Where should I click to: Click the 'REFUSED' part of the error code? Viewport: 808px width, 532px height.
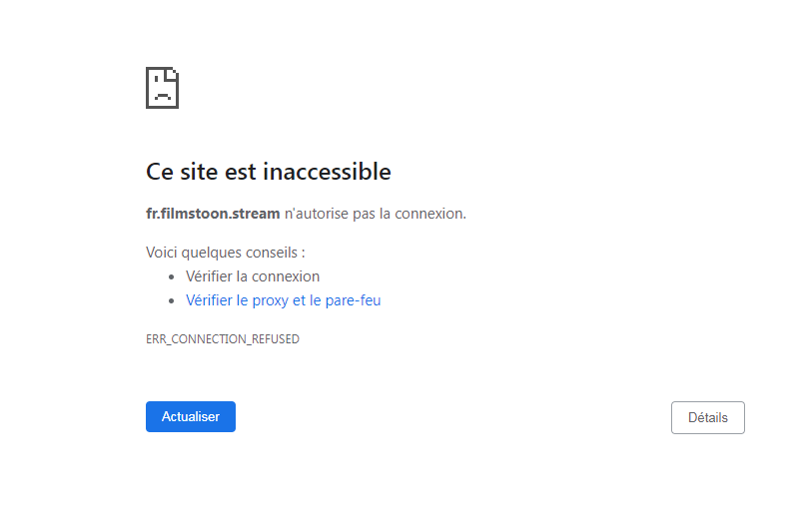click(x=277, y=339)
